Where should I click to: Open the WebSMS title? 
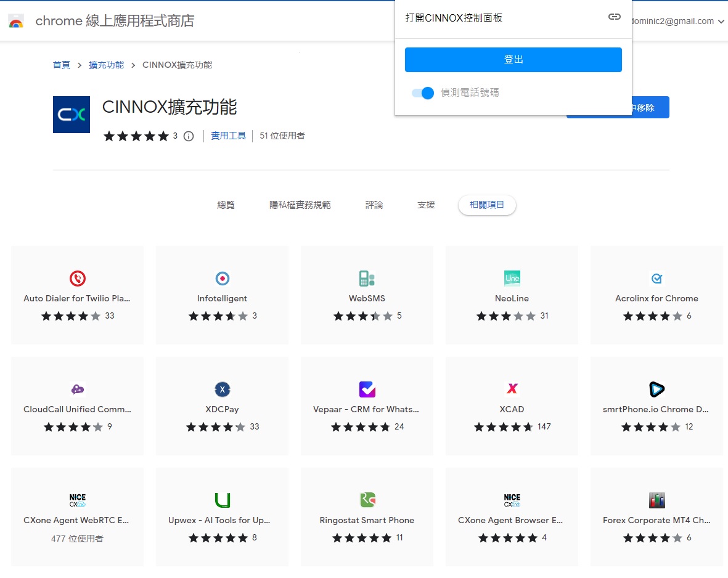pos(367,298)
